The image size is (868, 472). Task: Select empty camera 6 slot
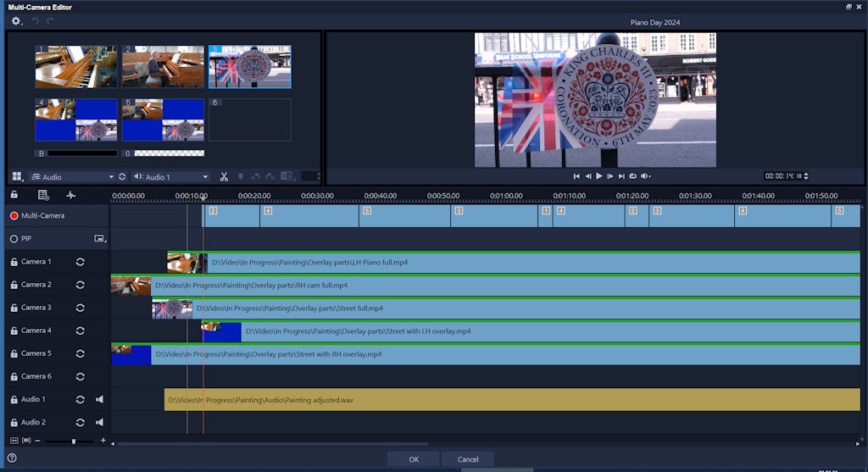coord(250,119)
